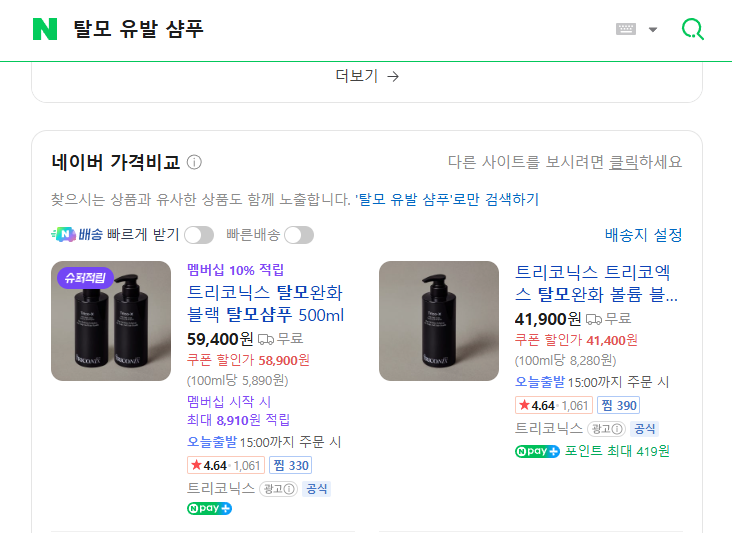Click 네이버 가격비교 heading

[x=115, y=162]
